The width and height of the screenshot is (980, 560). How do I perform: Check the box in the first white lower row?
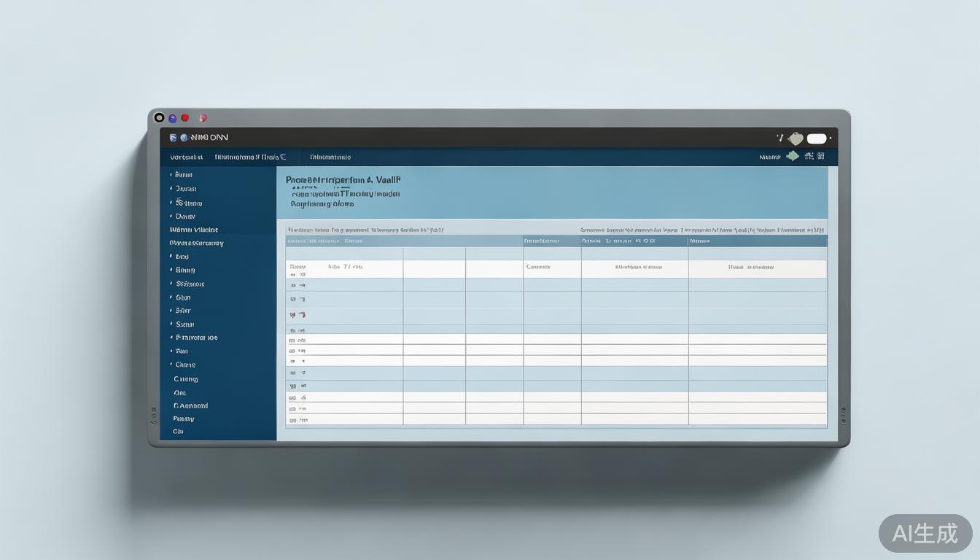coord(292,340)
